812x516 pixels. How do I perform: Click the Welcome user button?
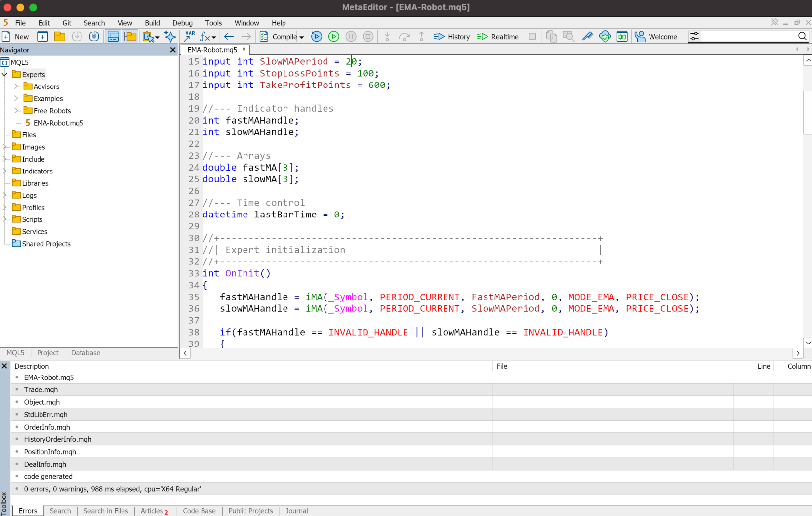[x=656, y=37]
